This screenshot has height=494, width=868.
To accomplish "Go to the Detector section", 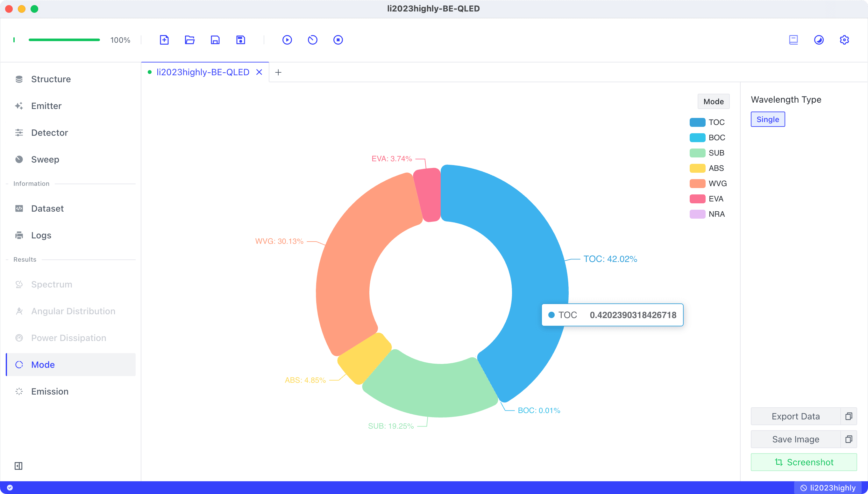I will tap(71, 133).
